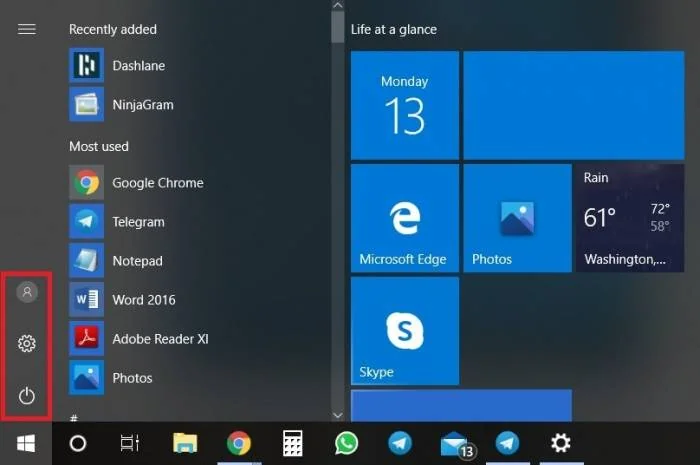700x465 pixels.
Task: Open Settings gear in Start sidebar
Action: (x=27, y=344)
